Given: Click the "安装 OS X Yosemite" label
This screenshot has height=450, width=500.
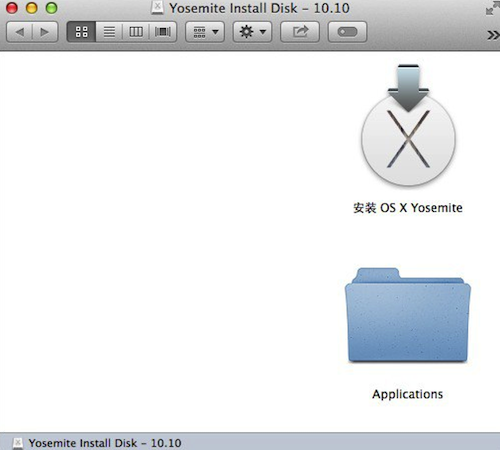Looking at the screenshot, I should [x=408, y=208].
